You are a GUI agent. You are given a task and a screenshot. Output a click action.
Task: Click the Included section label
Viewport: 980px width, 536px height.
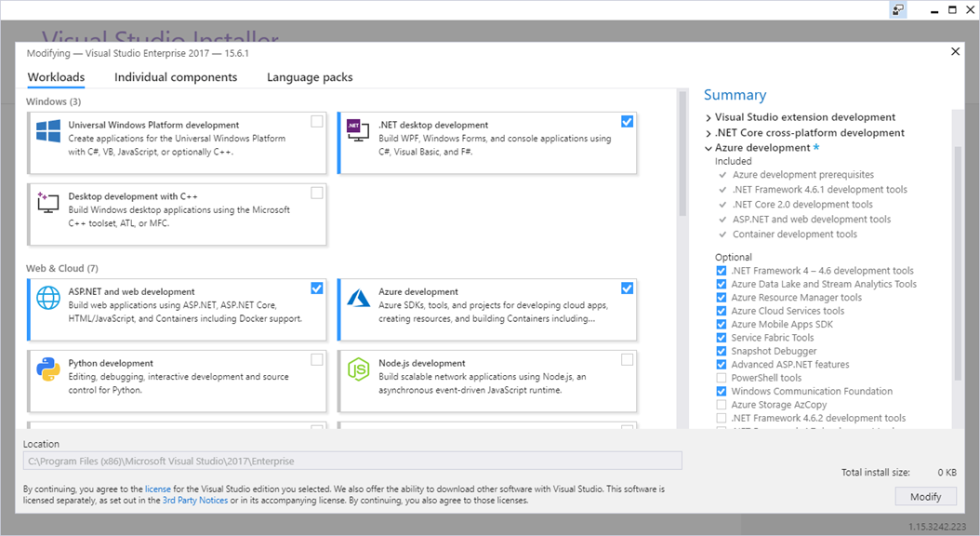coord(733,161)
